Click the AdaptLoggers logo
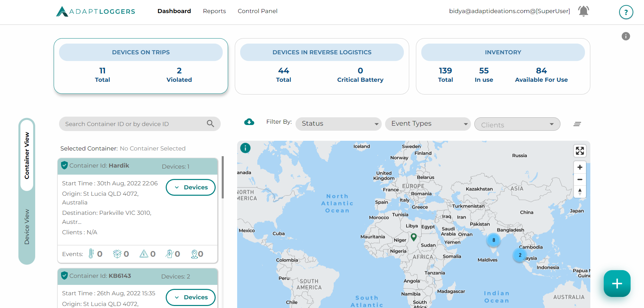The height and width of the screenshot is (308, 644). click(96, 11)
